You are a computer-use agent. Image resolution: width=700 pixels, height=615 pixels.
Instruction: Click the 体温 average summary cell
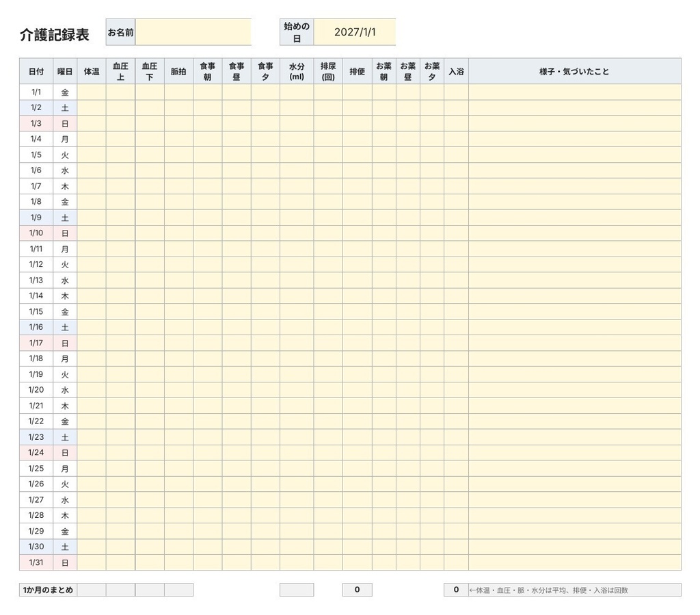click(x=92, y=590)
